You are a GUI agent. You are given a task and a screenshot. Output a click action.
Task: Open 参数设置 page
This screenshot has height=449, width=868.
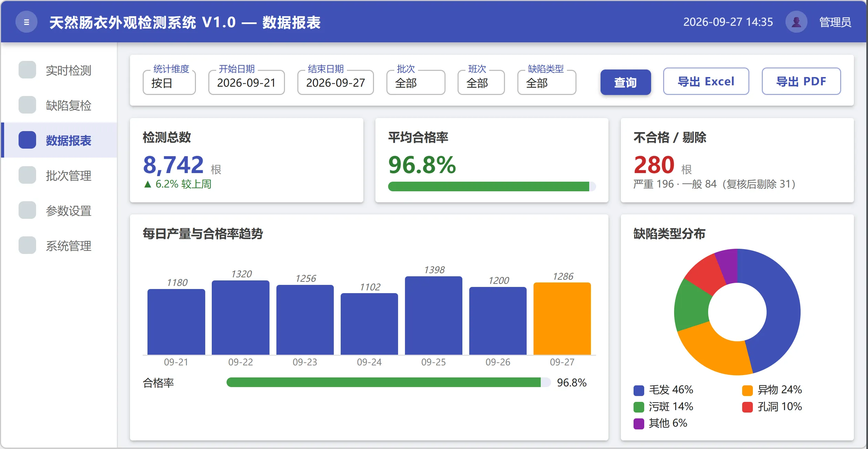(x=59, y=211)
